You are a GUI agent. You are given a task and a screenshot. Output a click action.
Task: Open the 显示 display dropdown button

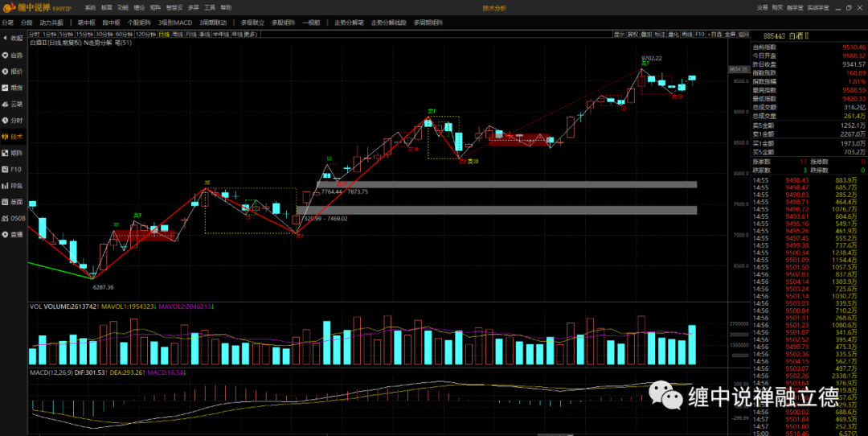[x=619, y=35]
